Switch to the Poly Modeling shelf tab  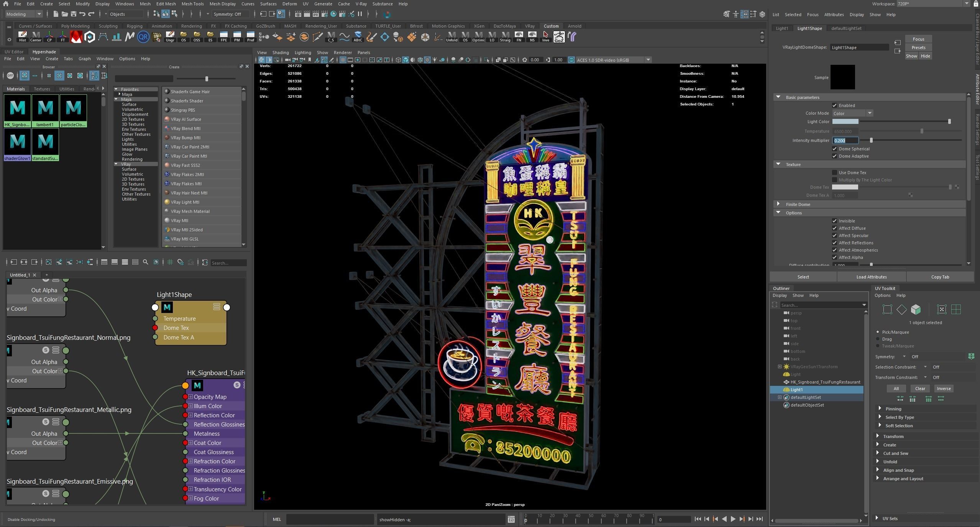pyautogui.click(x=75, y=26)
